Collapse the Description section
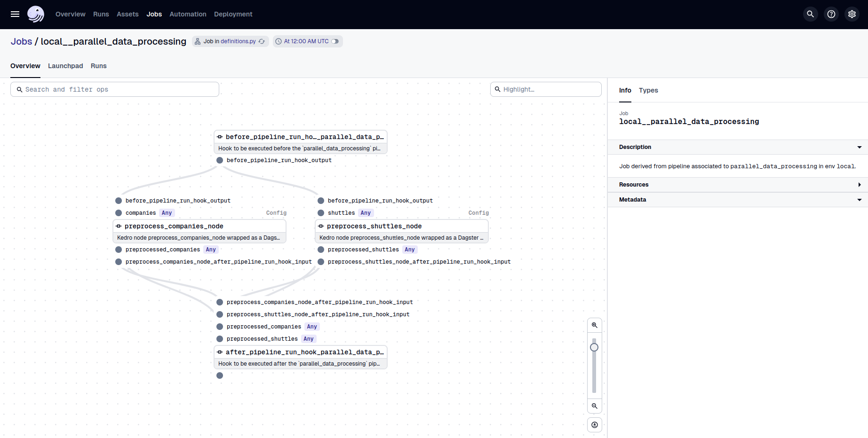 tap(738, 147)
